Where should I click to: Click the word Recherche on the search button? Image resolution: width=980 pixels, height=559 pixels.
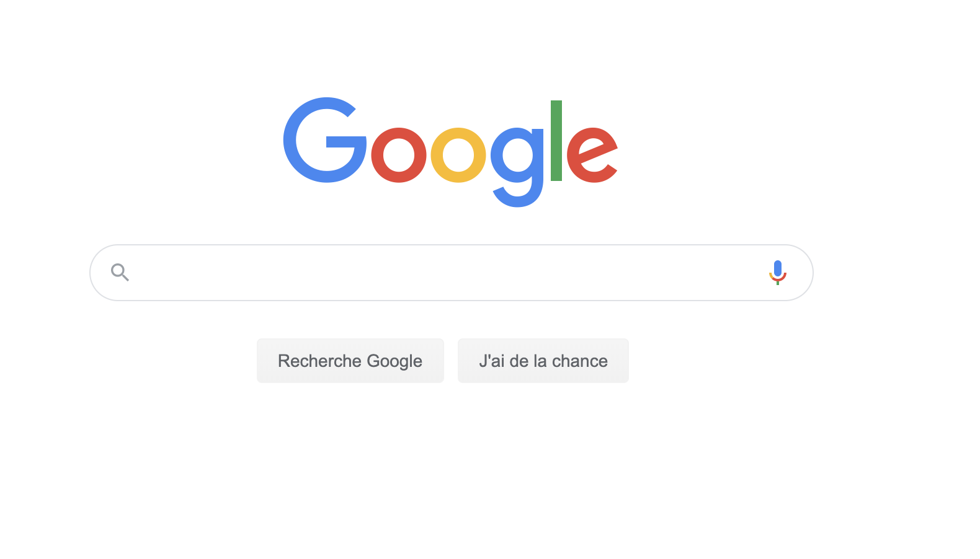click(x=319, y=361)
